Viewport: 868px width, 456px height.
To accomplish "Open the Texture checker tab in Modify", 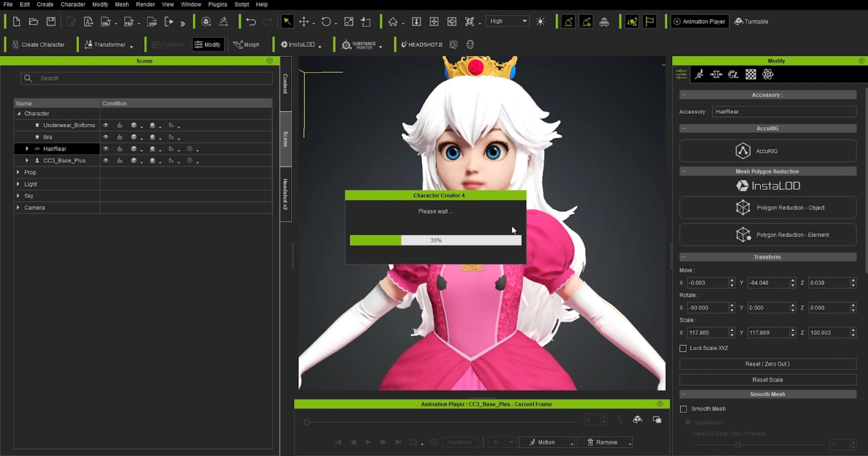I will click(751, 75).
